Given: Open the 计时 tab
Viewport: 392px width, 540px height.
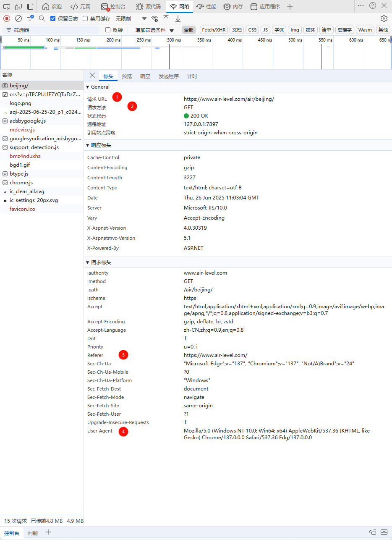Looking at the screenshot, I should (192, 76).
